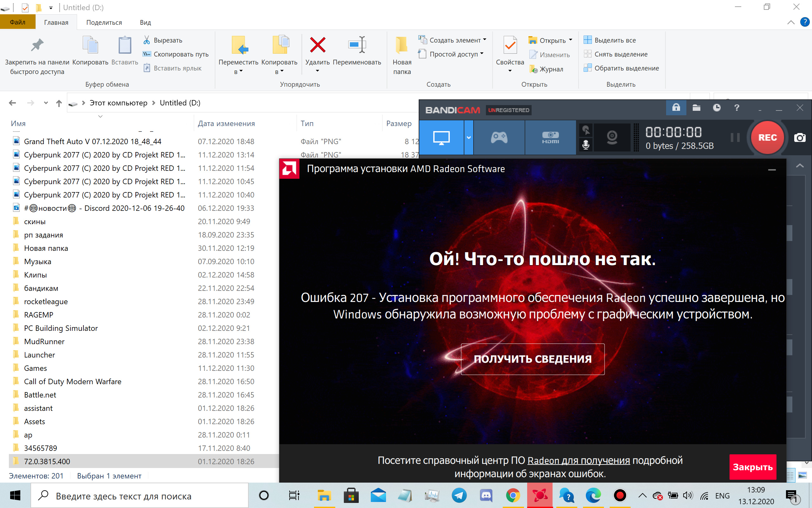Open the Копировать в dropdown
The image size is (812, 508).
tap(279, 71)
